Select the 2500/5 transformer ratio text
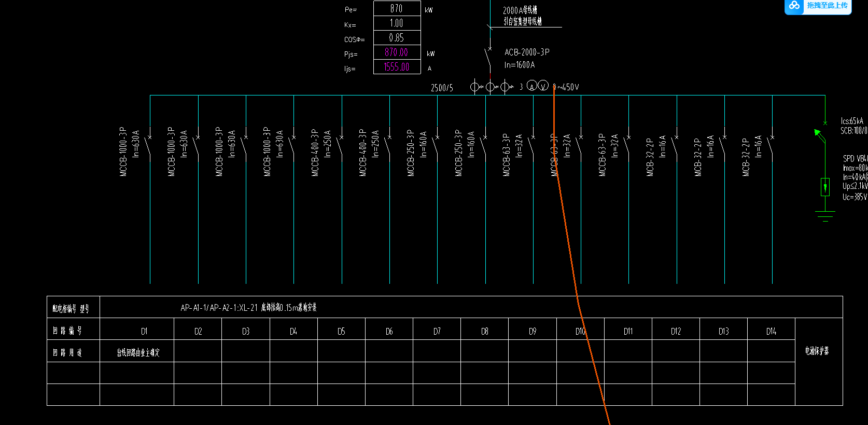Viewport: 868px width, 425px height. [442, 88]
